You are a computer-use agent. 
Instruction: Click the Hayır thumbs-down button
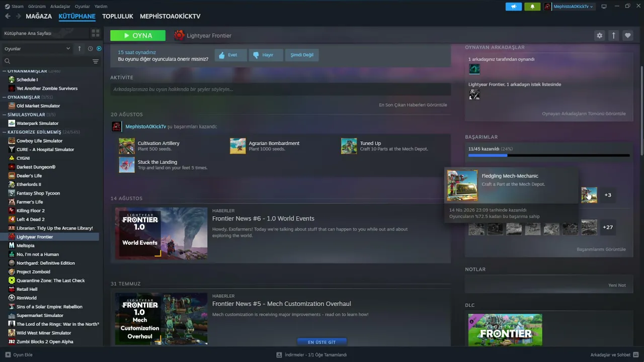coord(266,55)
